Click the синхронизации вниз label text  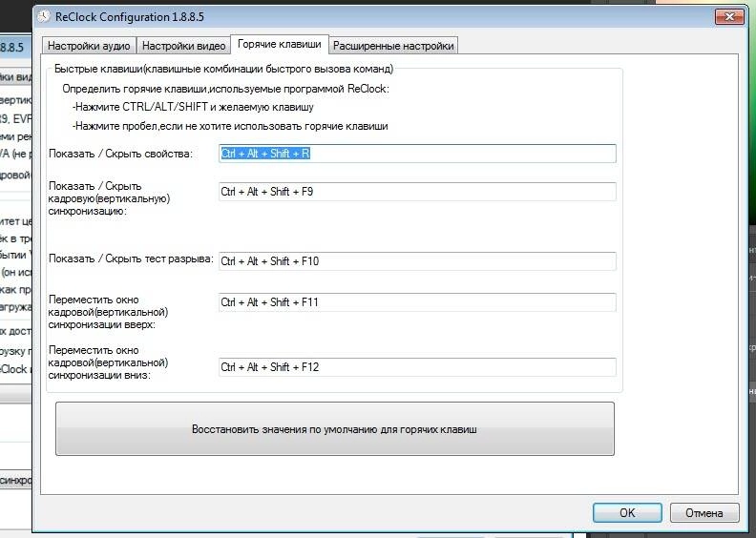tap(99, 375)
